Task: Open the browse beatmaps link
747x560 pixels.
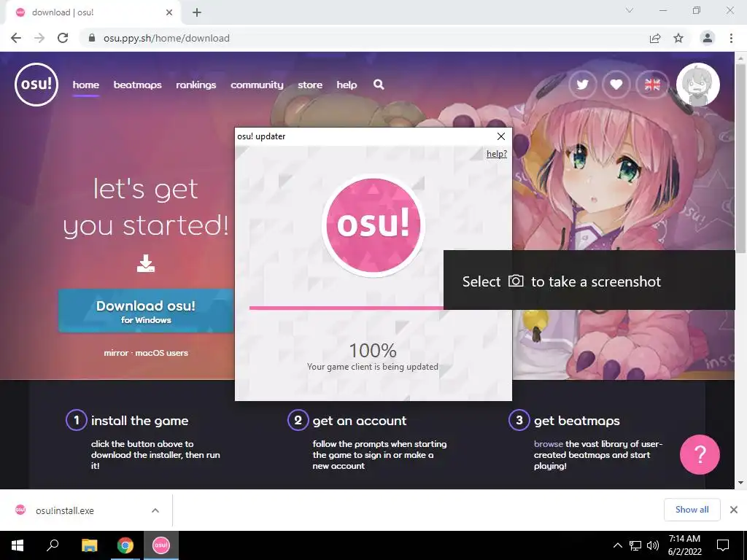Action: point(549,444)
